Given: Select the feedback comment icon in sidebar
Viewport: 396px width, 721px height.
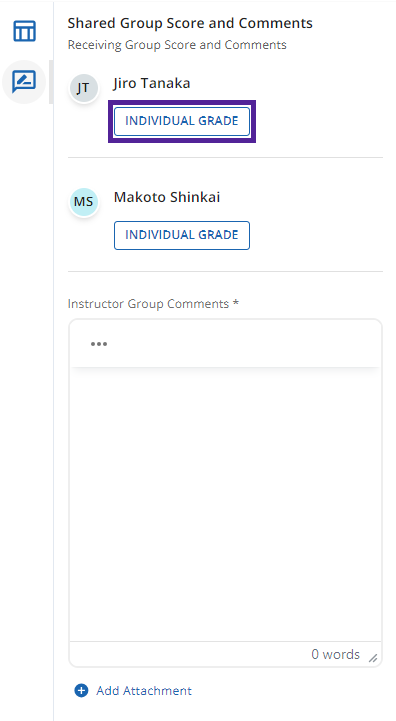Looking at the screenshot, I should point(24,82).
